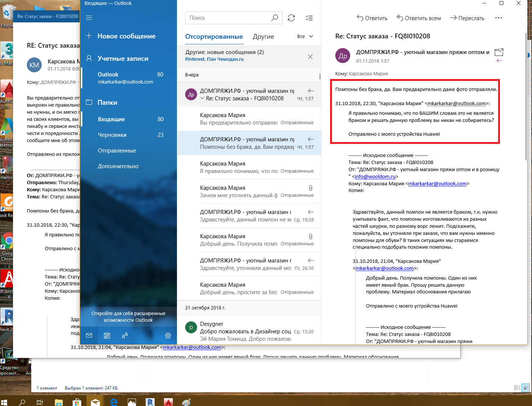The height and width of the screenshot is (406, 532).
Task: Switch to Mail view icon
Action: click(89, 336)
